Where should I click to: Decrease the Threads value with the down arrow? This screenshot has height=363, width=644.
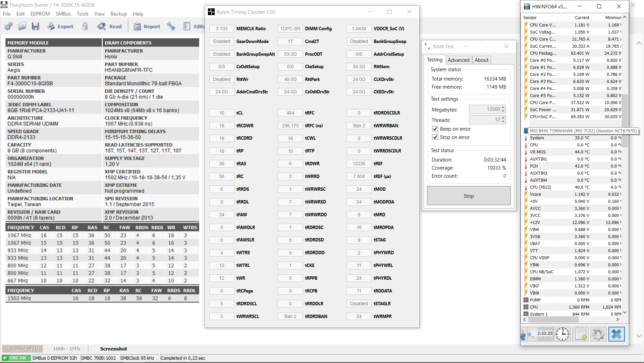(x=503, y=122)
